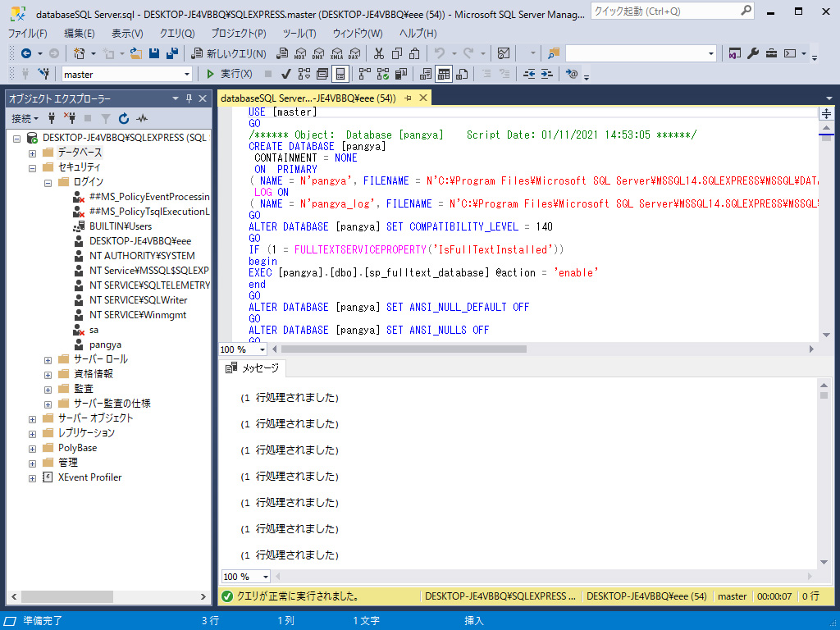The width and height of the screenshot is (840, 630).
Task: Toggle IntelliSense enabled button
Action: (x=340, y=74)
